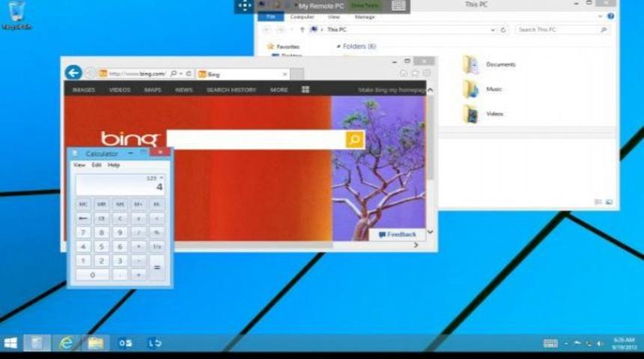This screenshot has width=644, height=359.
Task: Open the address bar dropdown in This PC window
Action: click(493, 30)
